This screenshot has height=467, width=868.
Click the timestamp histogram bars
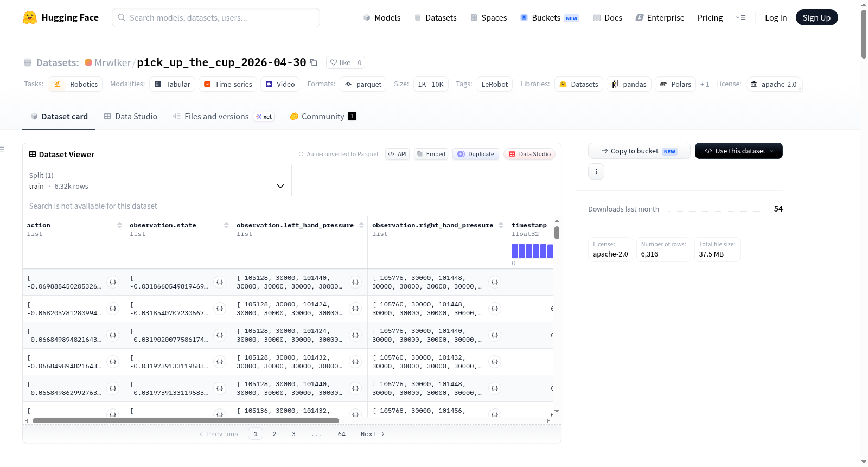(x=532, y=251)
